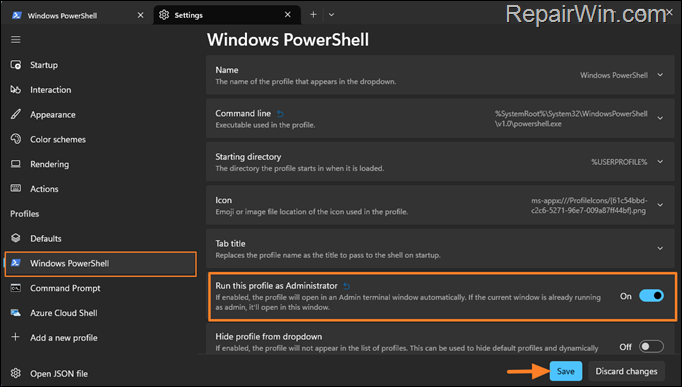This screenshot has height=387, width=682.
Task: Click the Startup icon in sidebar
Action: click(16, 65)
